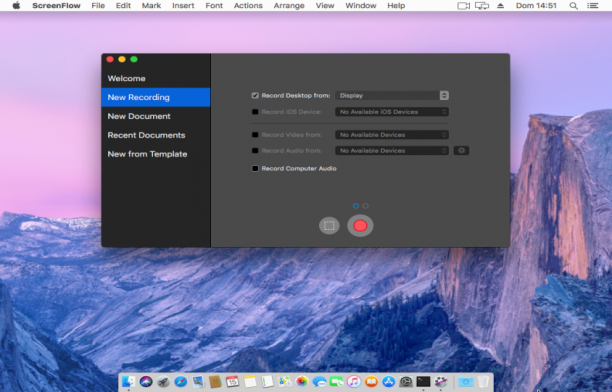
Task: Open the Actions menu
Action: tap(248, 6)
